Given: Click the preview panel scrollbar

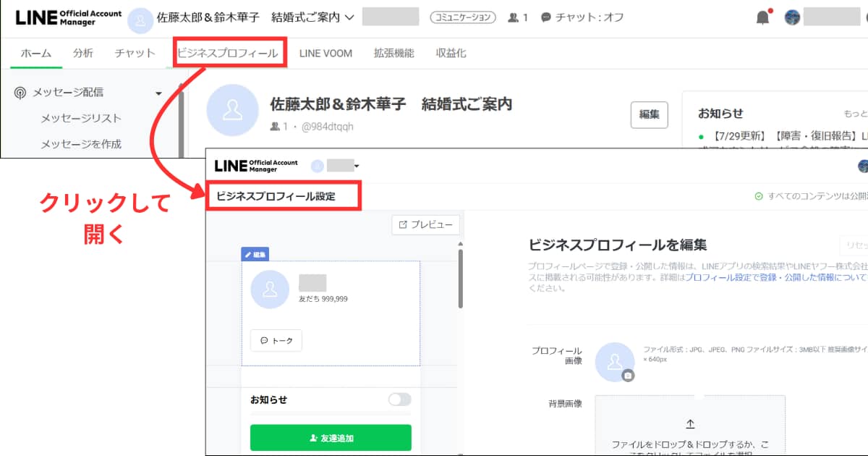Looking at the screenshot, I should (x=461, y=279).
